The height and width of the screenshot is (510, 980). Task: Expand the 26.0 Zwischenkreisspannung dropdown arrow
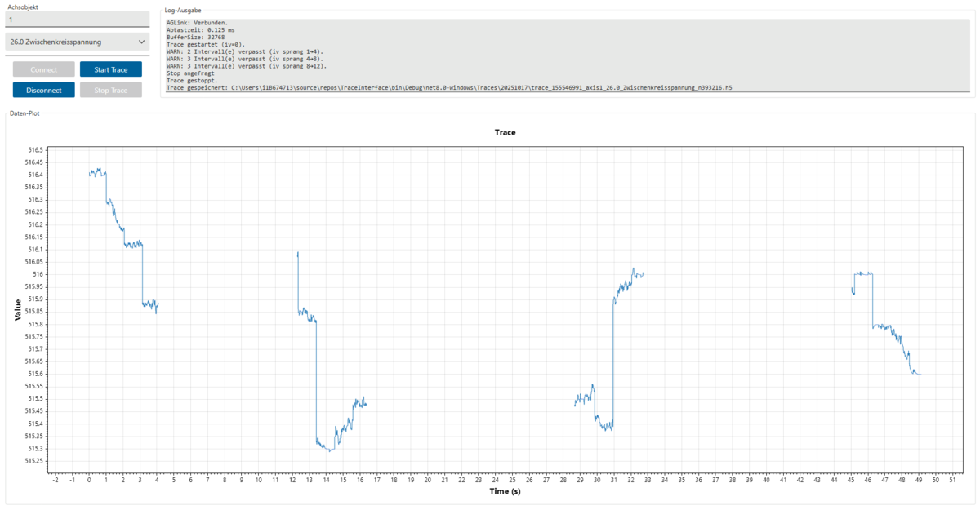pyautogui.click(x=141, y=42)
